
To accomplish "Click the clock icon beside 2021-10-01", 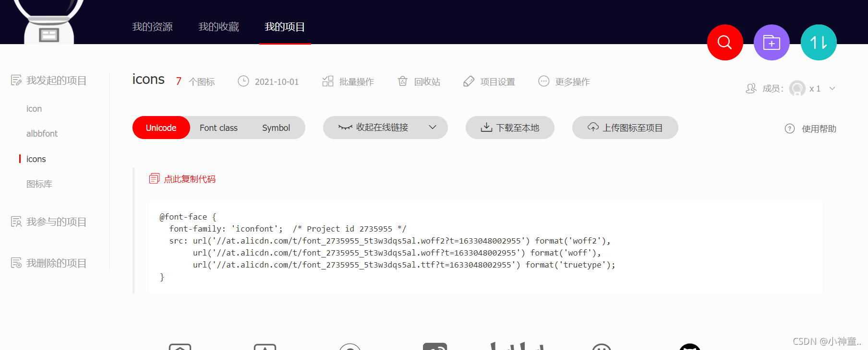I will tap(243, 81).
